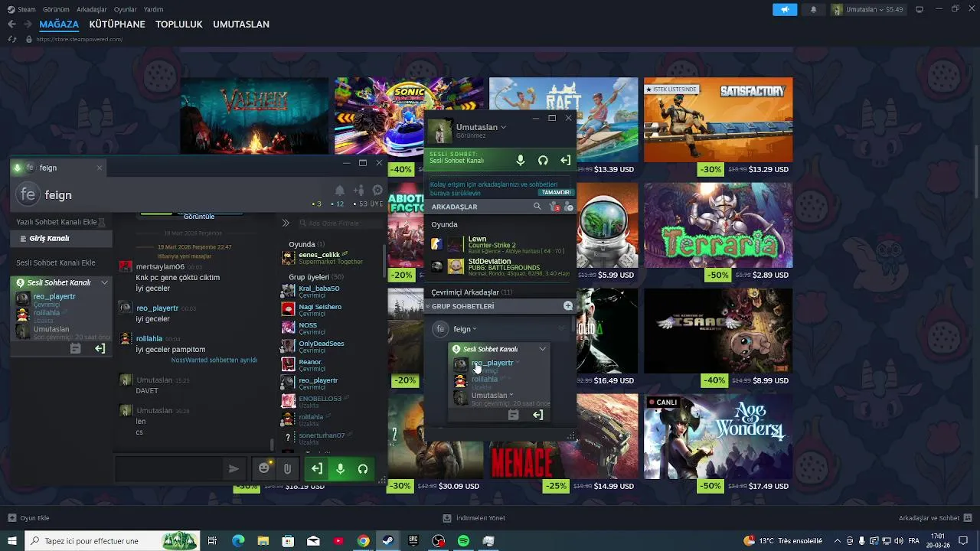Open the Arkadaşlar menu
This screenshot has width=980, height=551.
[92, 9]
